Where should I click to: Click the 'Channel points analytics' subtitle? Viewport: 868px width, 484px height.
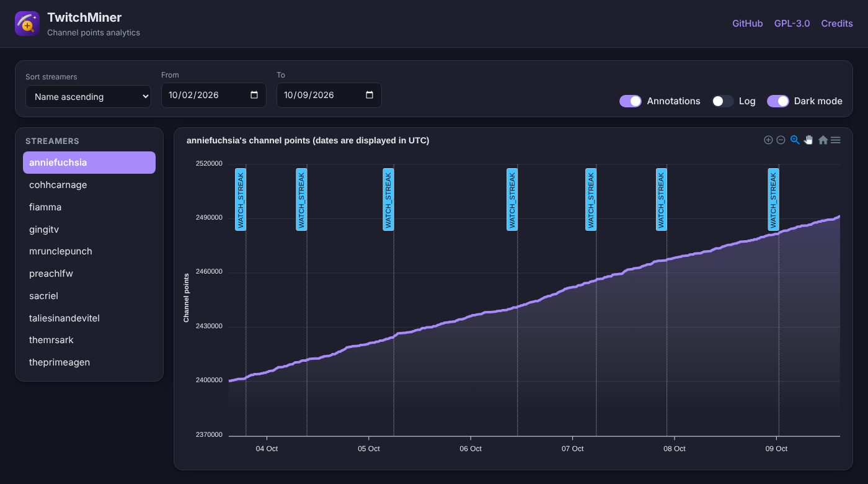click(x=94, y=33)
